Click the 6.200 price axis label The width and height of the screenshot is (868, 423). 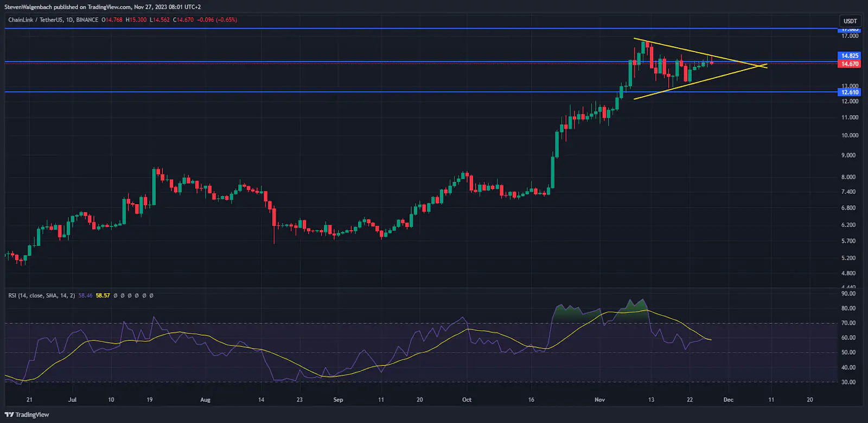coord(850,225)
